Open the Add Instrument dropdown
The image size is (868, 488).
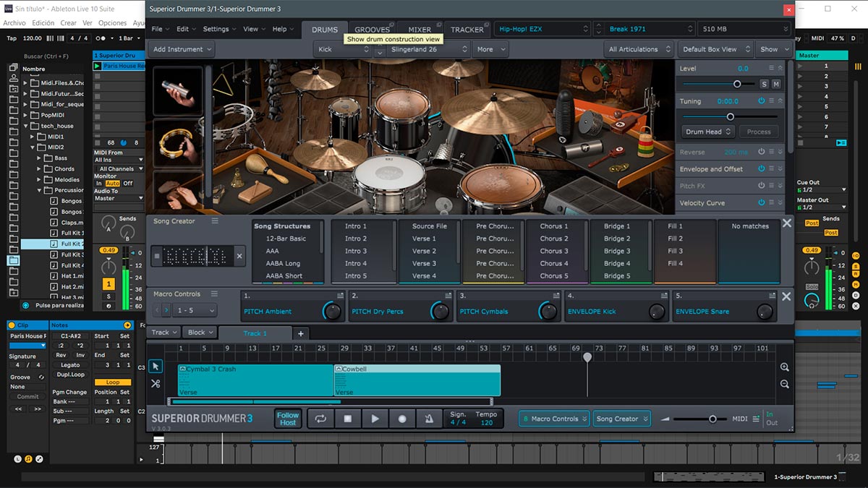[x=182, y=49]
